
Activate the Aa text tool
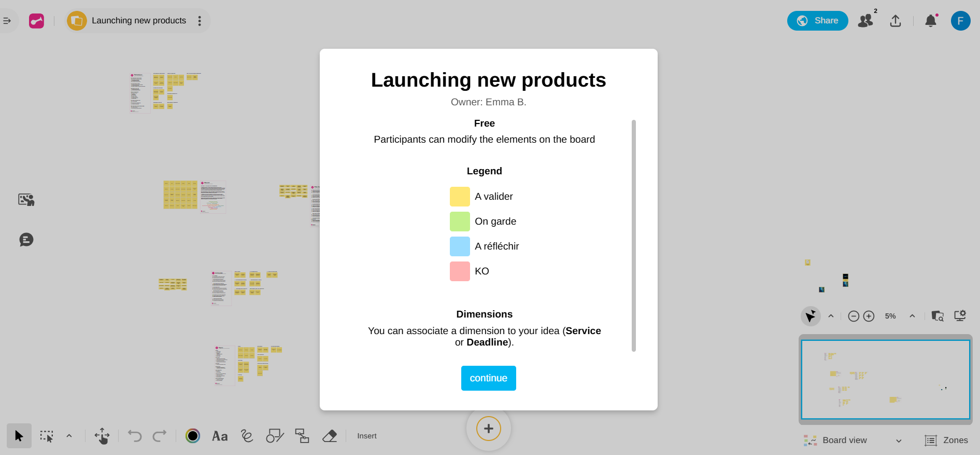[220, 436]
